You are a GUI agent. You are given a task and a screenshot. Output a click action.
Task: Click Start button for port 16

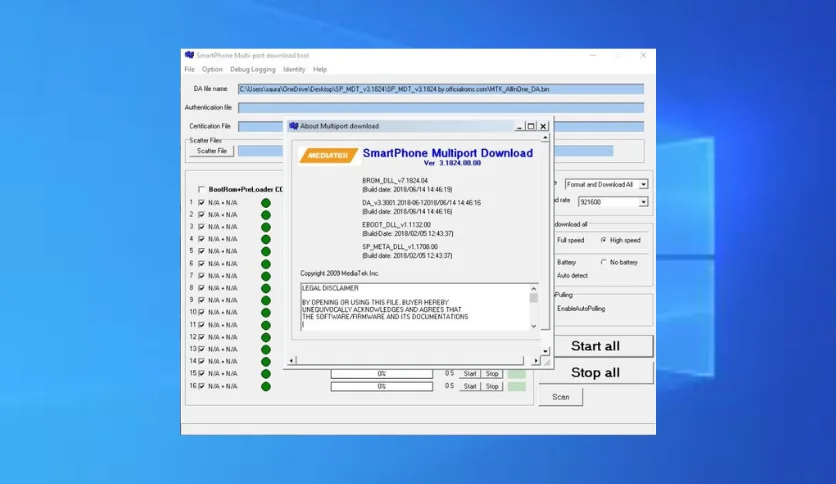pyautogui.click(x=470, y=386)
